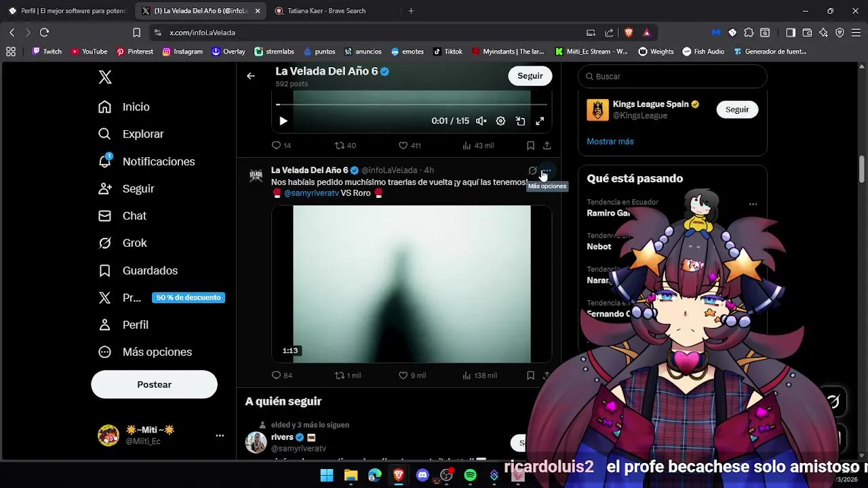Play the first video at 0:01
The width and height of the screenshot is (868, 488).
click(283, 121)
